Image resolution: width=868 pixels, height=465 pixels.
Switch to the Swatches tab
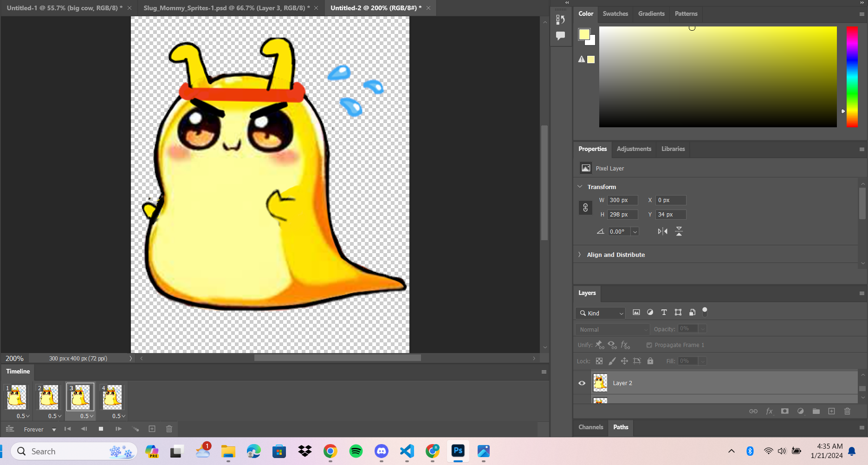615,14
